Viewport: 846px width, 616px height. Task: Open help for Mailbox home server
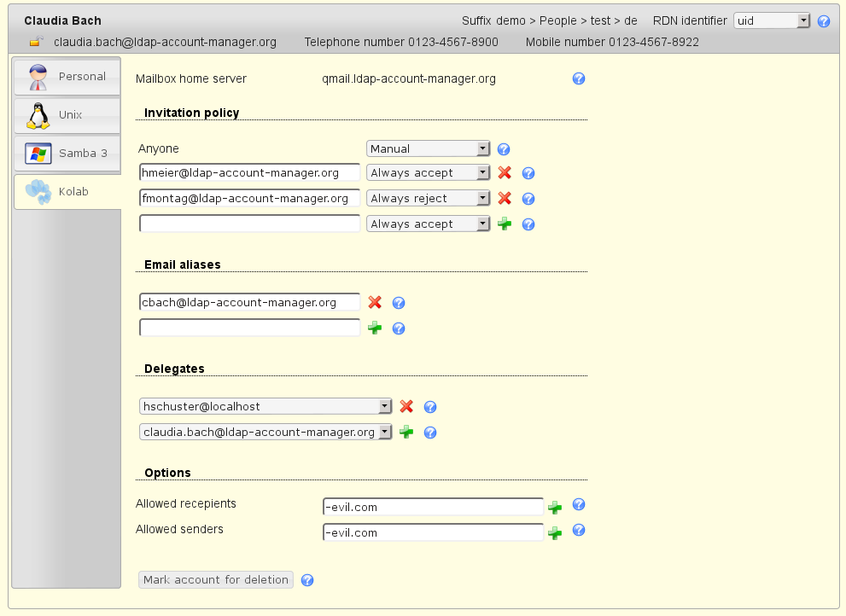[579, 78]
